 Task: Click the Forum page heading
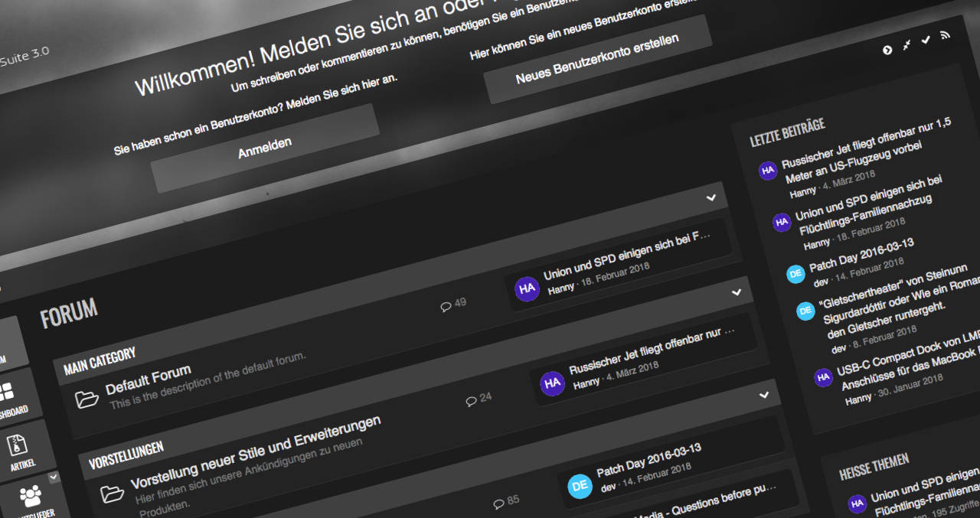tap(69, 313)
